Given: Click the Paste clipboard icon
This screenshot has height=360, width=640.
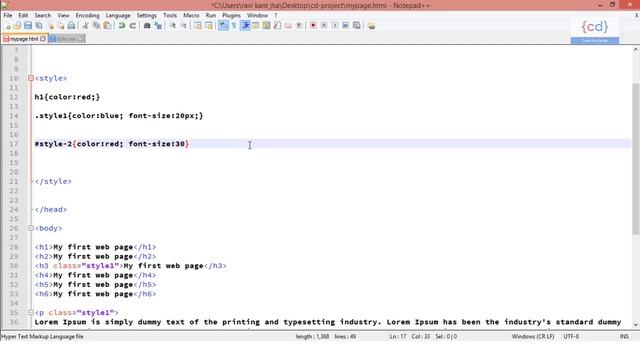Looking at the screenshot, I should coord(107,26).
